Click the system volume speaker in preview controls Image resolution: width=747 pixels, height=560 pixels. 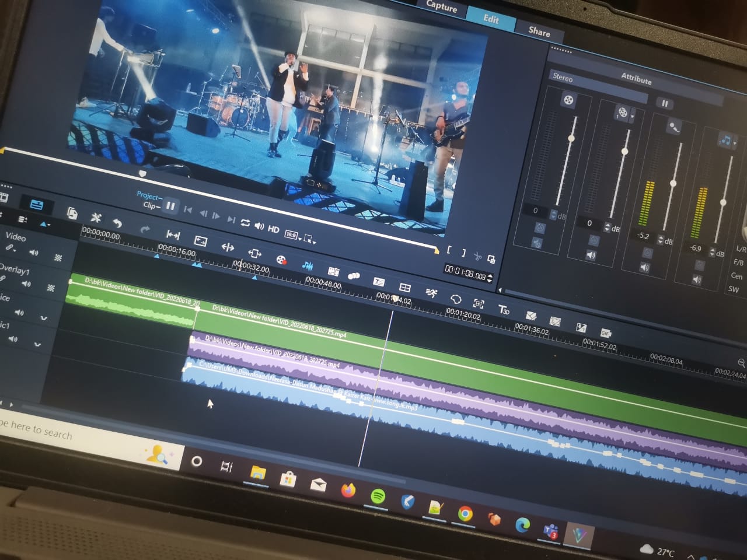(259, 226)
